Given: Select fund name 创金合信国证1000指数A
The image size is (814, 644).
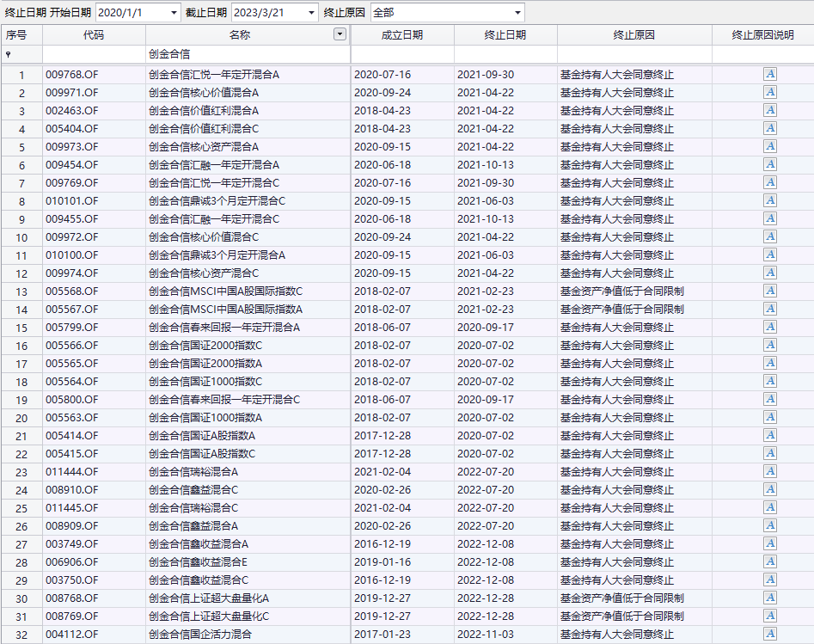Looking at the screenshot, I should click(205, 417).
